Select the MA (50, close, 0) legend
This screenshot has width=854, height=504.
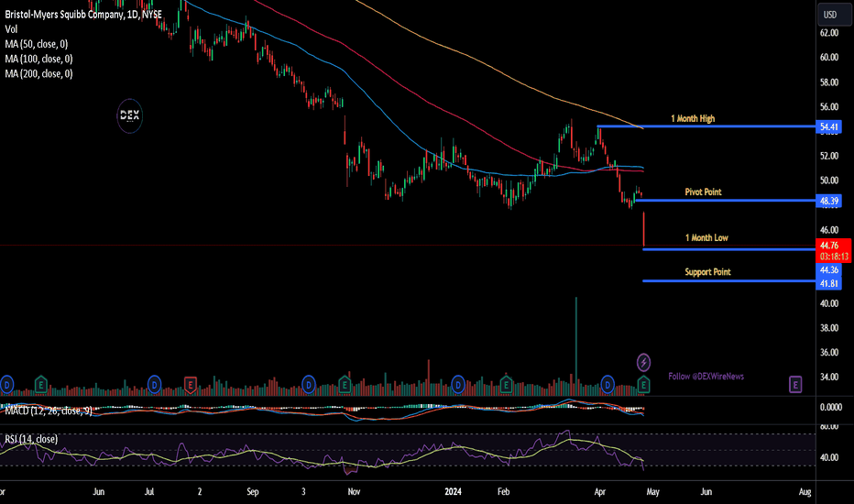(37, 44)
